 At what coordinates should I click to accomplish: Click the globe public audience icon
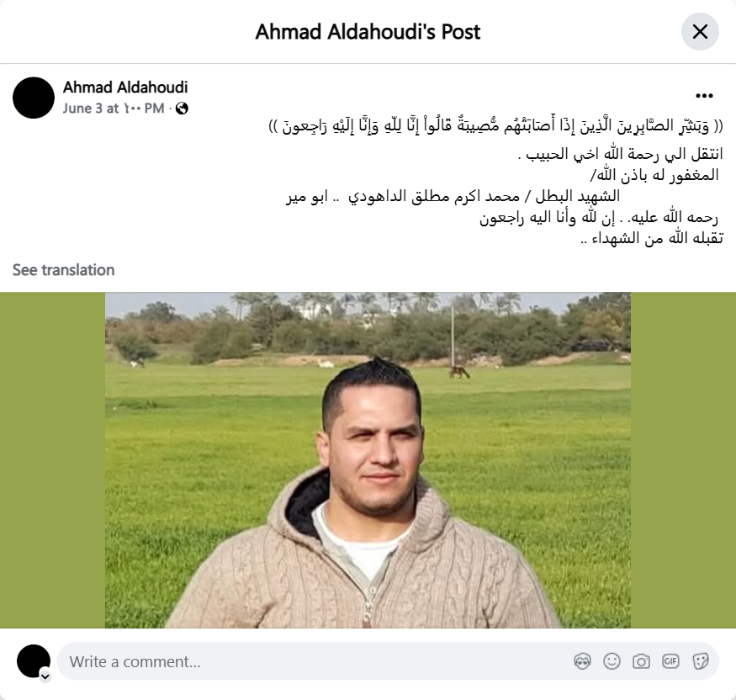click(182, 109)
